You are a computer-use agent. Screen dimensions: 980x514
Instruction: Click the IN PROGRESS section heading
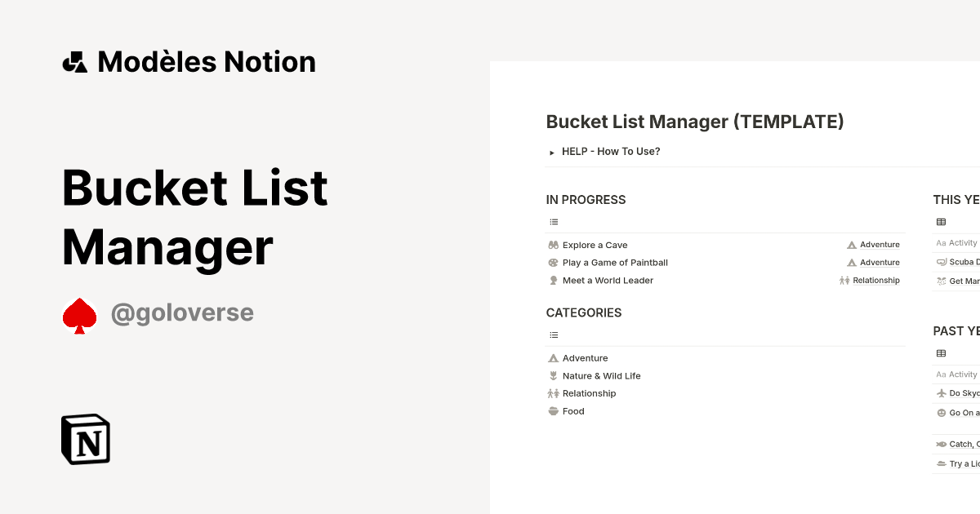point(586,199)
